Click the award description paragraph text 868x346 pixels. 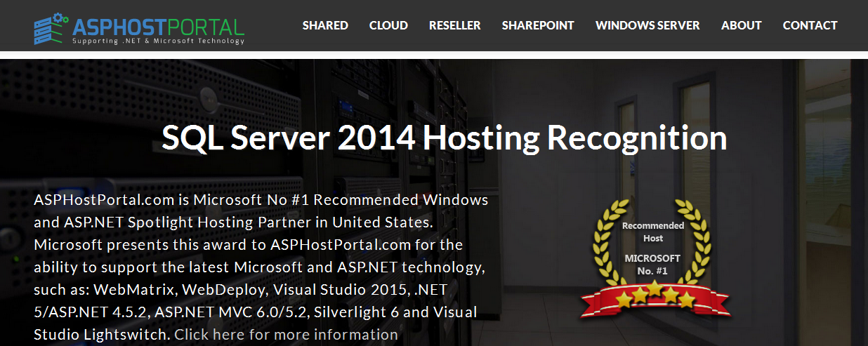(x=261, y=267)
